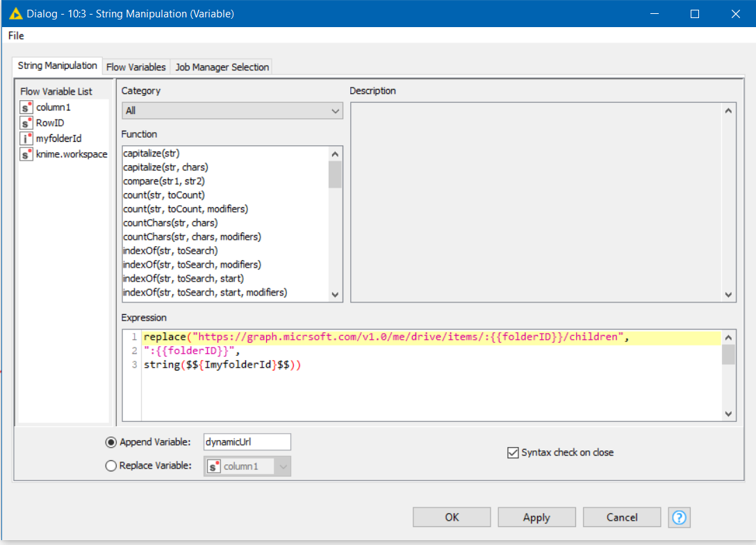Click the Append Variable dynamicUrl text field
This screenshot has width=756, height=545.
(247, 442)
